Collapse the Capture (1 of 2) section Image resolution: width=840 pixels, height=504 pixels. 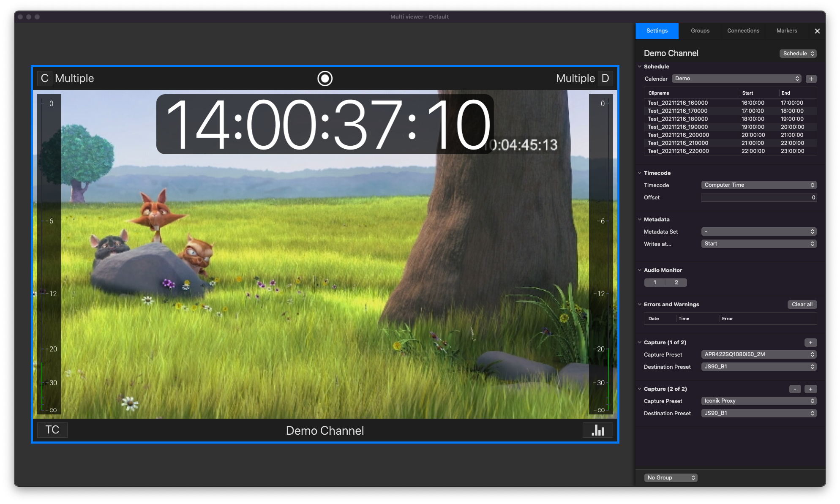click(640, 343)
